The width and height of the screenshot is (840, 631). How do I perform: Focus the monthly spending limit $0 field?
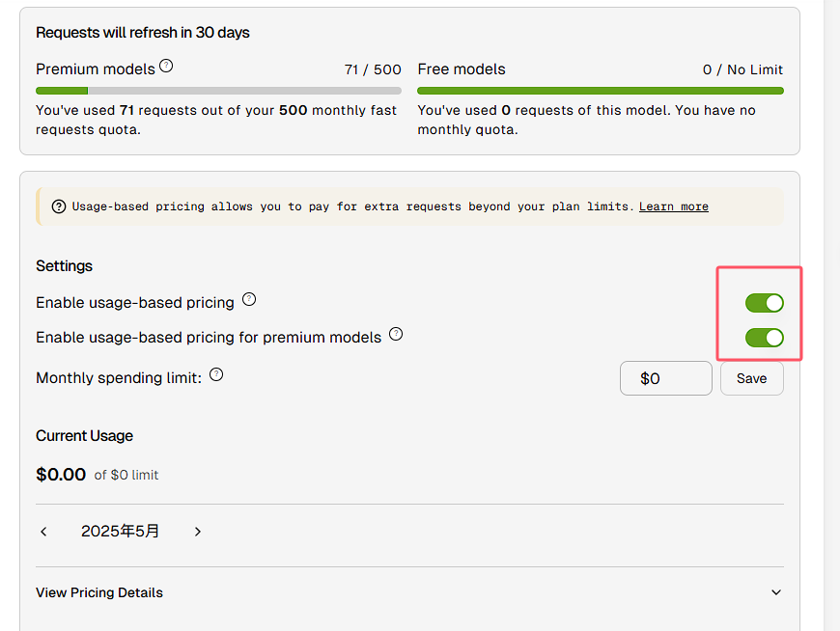pyautogui.click(x=666, y=378)
